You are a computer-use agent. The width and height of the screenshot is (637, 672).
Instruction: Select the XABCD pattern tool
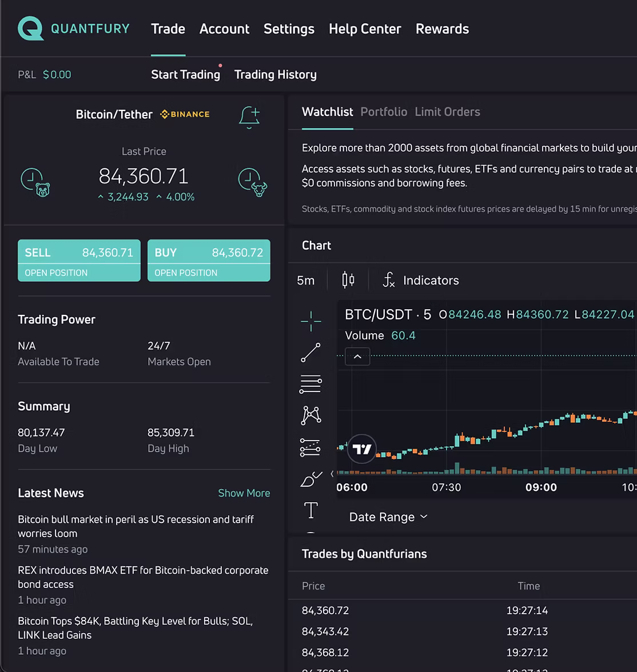click(x=311, y=415)
